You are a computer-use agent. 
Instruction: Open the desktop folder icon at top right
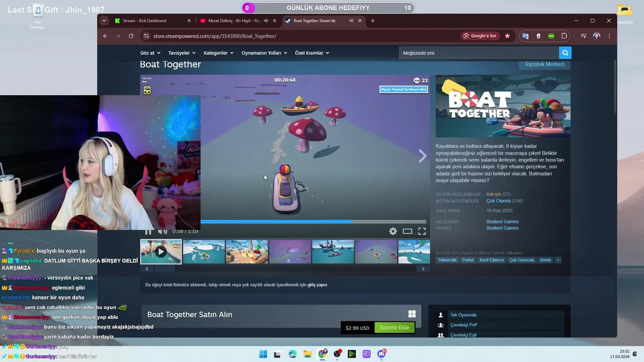pos(624,10)
